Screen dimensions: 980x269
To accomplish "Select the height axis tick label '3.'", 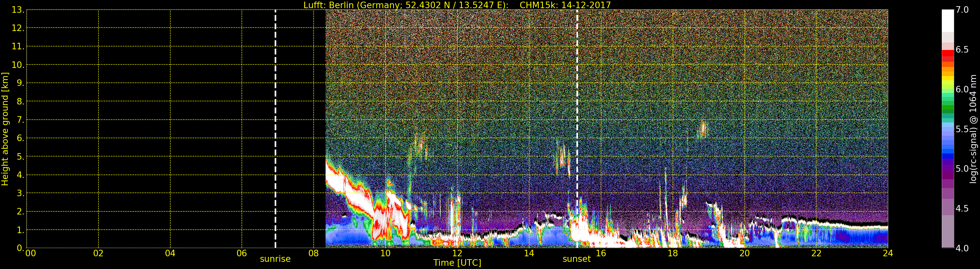I will [20, 193].
